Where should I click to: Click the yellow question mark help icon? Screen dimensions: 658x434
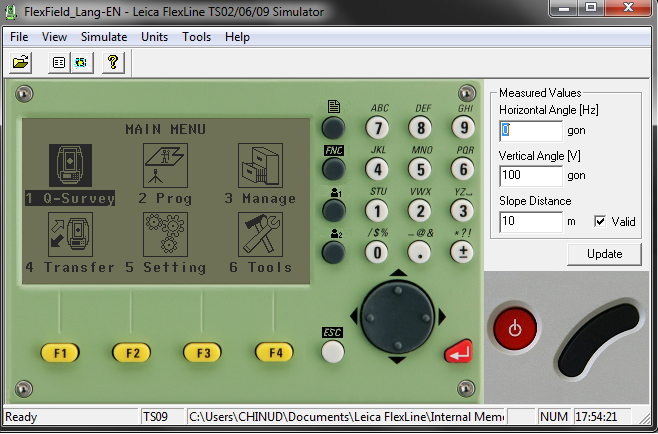113,63
